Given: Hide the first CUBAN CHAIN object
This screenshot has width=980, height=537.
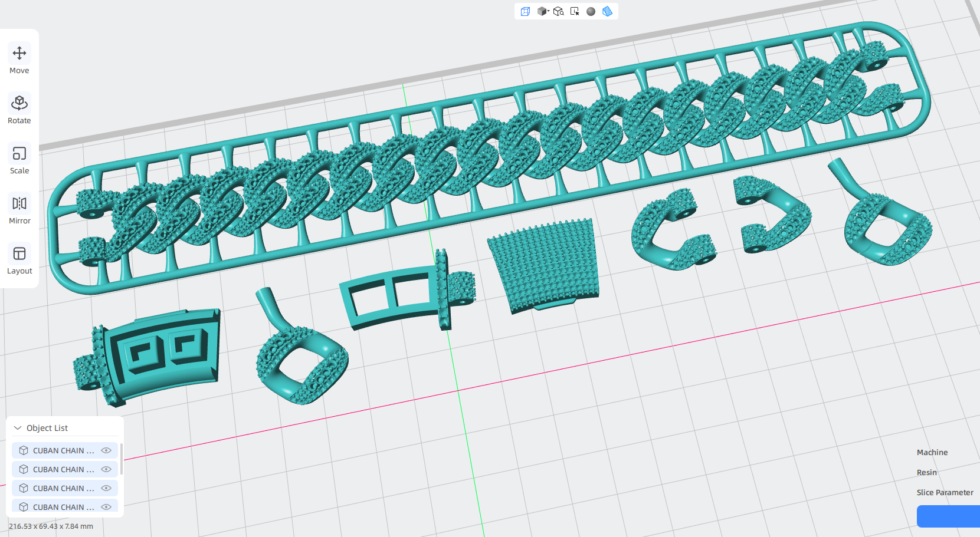Looking at the screenshot, I should [106, 450].
